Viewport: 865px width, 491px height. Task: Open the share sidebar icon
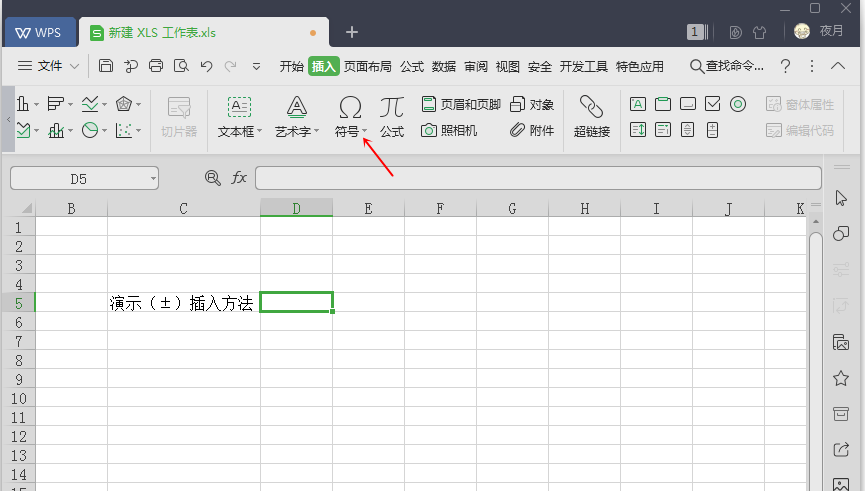point(841,450)
